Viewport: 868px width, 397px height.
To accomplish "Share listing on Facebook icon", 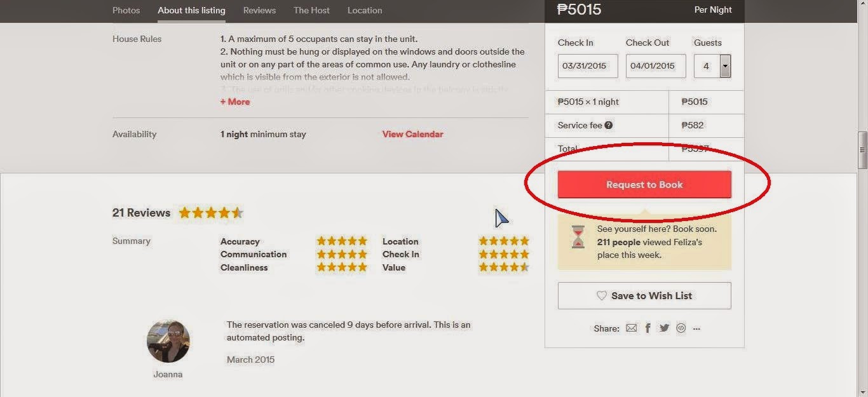I will click(648, 328).
